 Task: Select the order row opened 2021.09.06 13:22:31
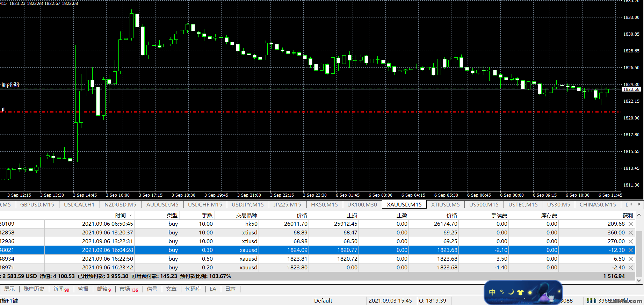[x=317, y=241]
